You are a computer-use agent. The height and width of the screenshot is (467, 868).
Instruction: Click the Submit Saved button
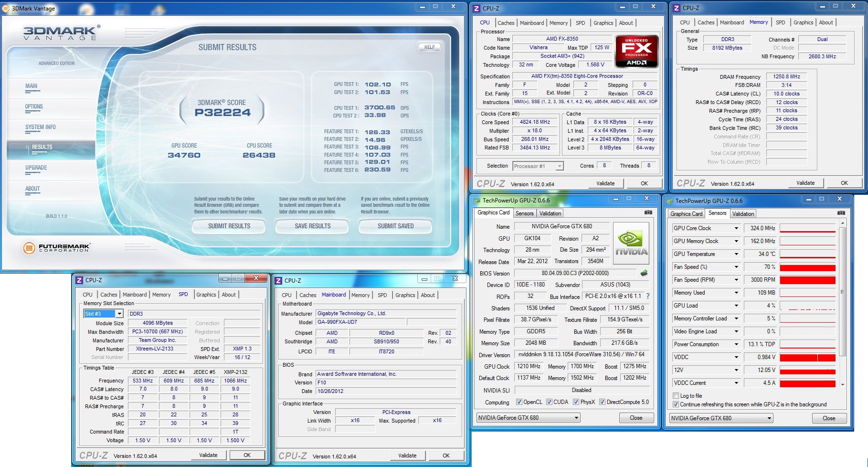[396, 226]
